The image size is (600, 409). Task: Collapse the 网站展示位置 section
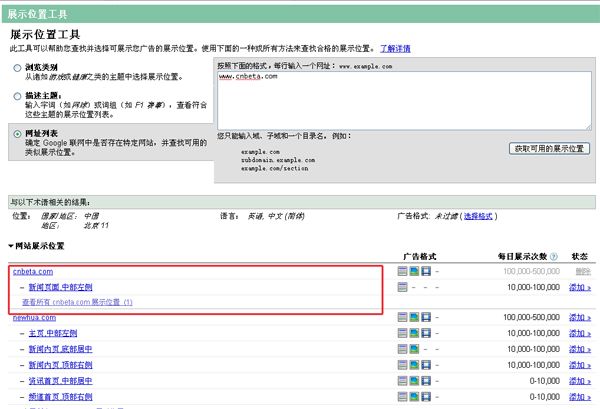11,245
